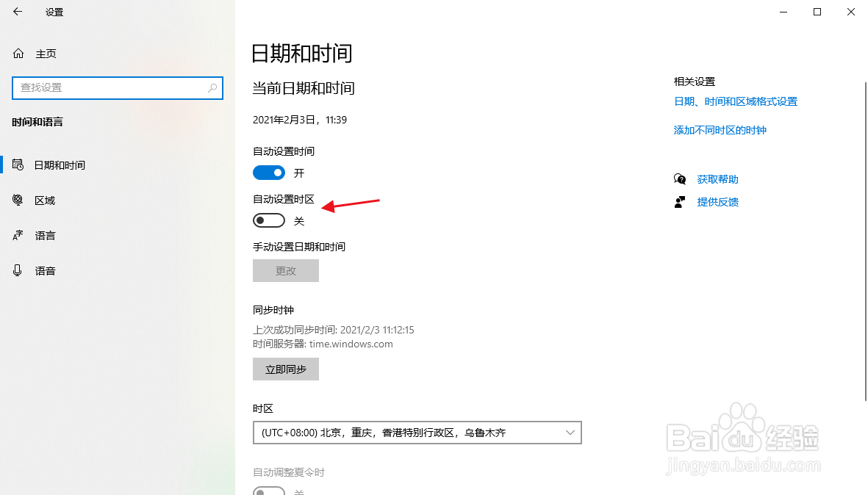Click the 2021年2月3日，11:39 date text

tap(300, 120)
